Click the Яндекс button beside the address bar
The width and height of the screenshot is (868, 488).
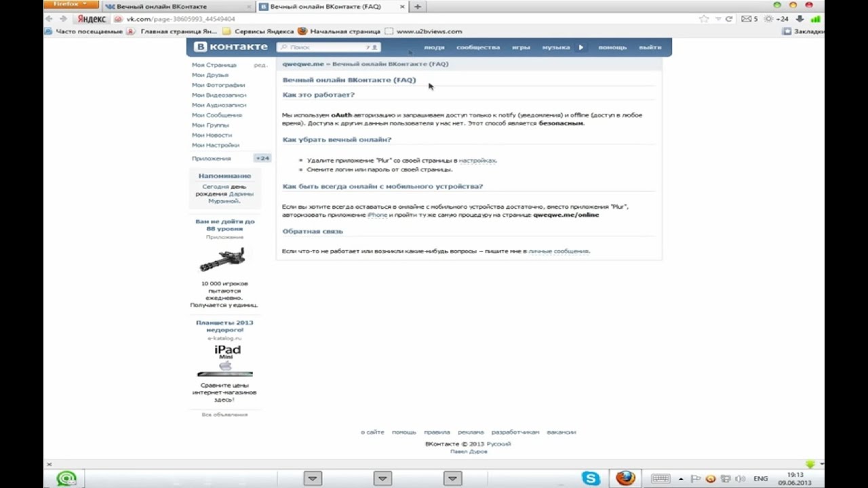92,19
